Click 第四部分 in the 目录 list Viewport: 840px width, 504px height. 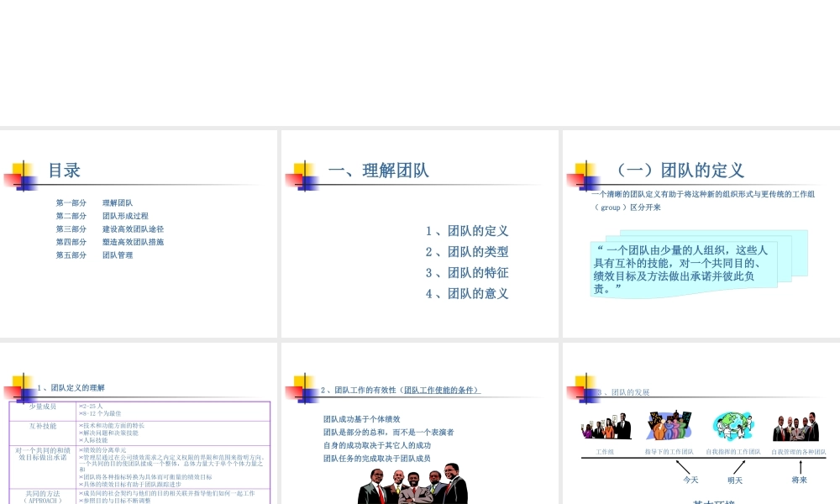[x=71, y=242]
